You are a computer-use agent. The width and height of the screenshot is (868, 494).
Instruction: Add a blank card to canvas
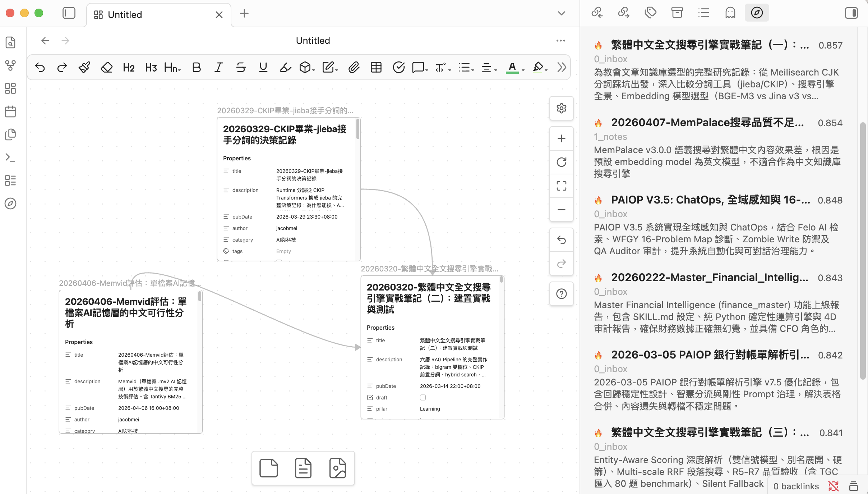click(x=269, y=468)
